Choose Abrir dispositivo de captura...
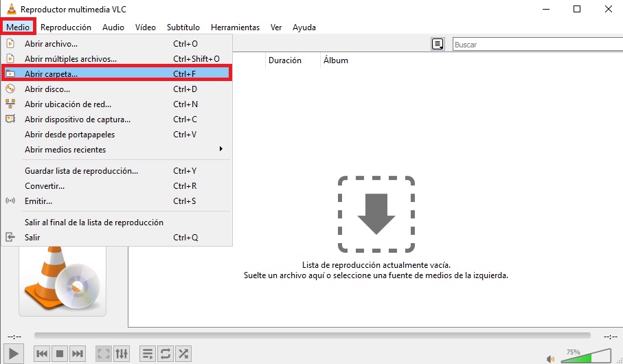Image resolution: width=623 pixels, height=364 pixels. (x=116, y=120)
